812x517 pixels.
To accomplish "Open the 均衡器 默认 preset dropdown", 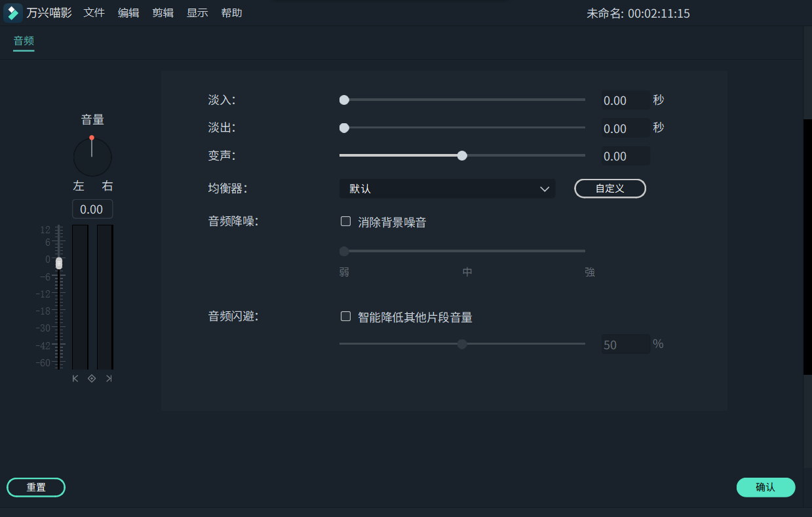I will [x=447, y=188].
